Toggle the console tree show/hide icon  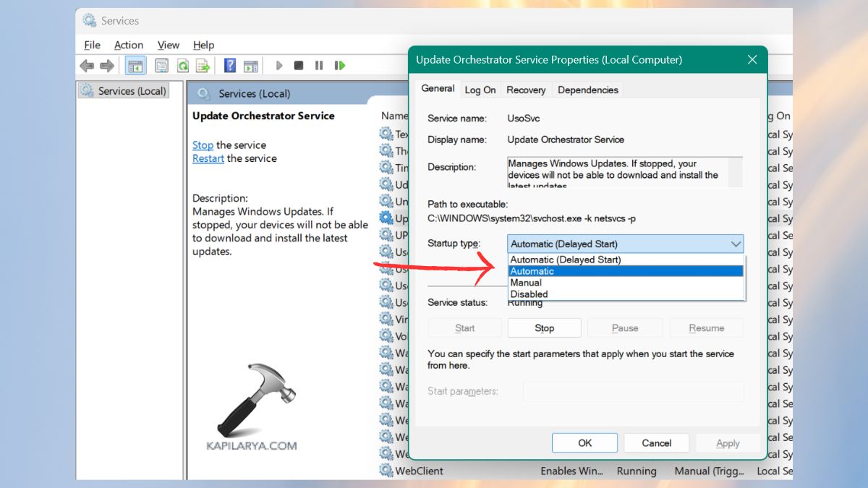click(x=135, y=65)
